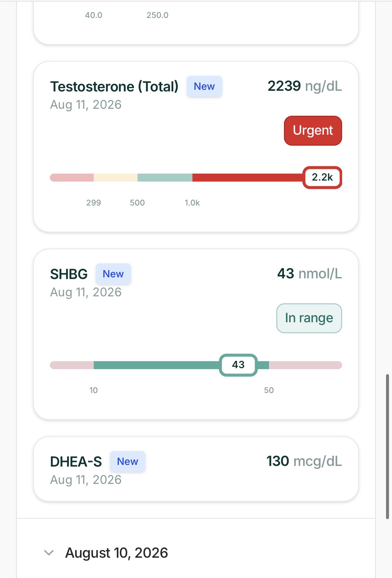This screenshot has width=392, height=578.
Task: Click the 130 mcg/dL DHEA-S value
Action: tap(304, 461)
